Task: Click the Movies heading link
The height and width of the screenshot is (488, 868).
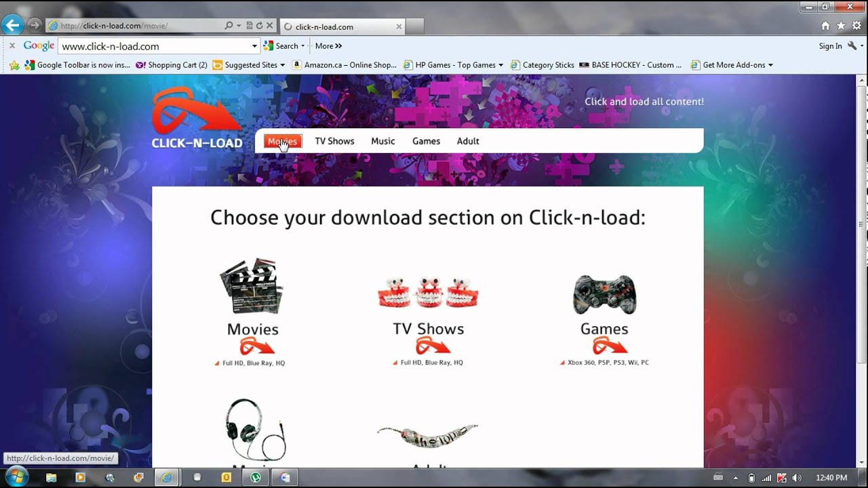Action: (252, 329)
